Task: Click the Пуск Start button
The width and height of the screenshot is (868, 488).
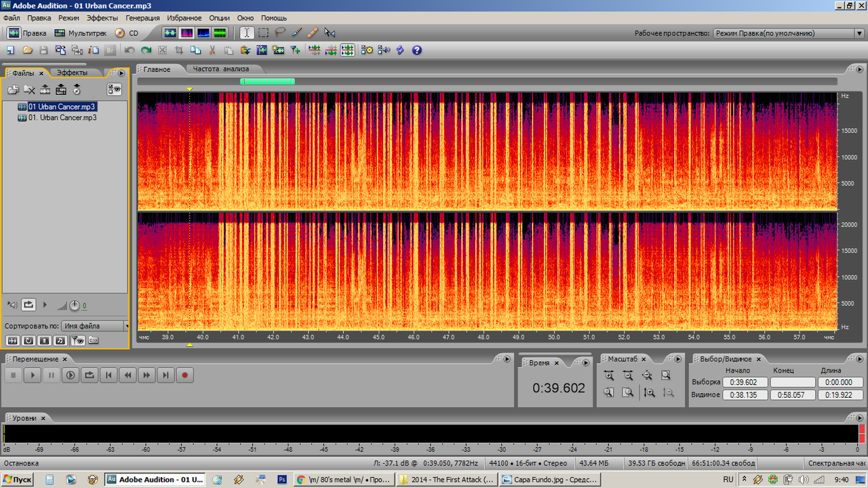Action: [x=18, y=479]
